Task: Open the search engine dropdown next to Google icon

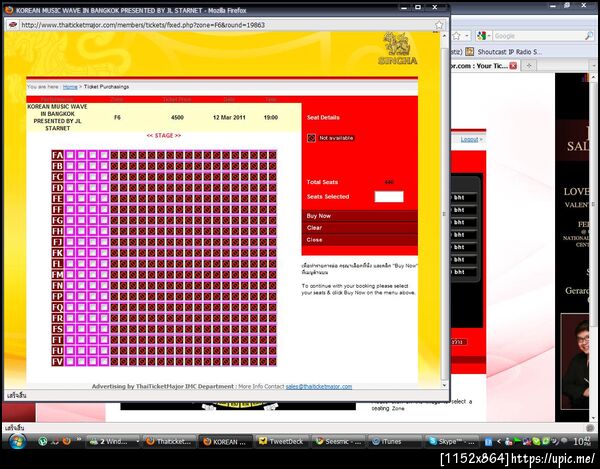Action: point(489,36)
